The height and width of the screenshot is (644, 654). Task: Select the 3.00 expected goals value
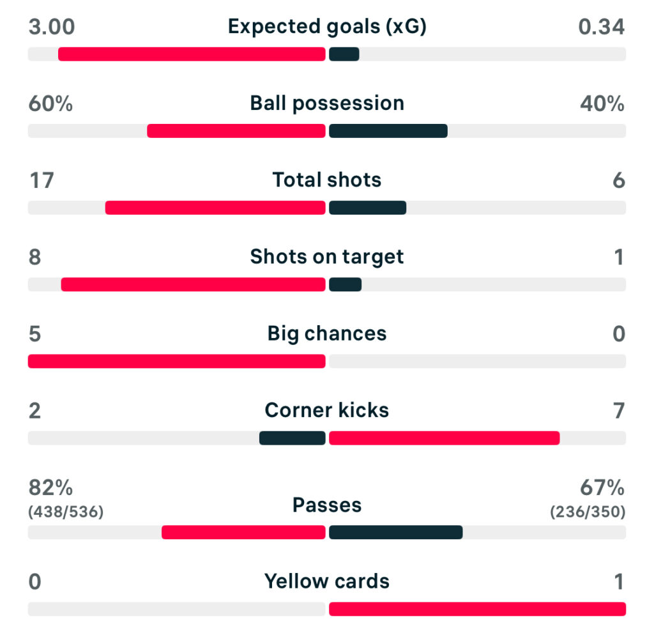52,27
